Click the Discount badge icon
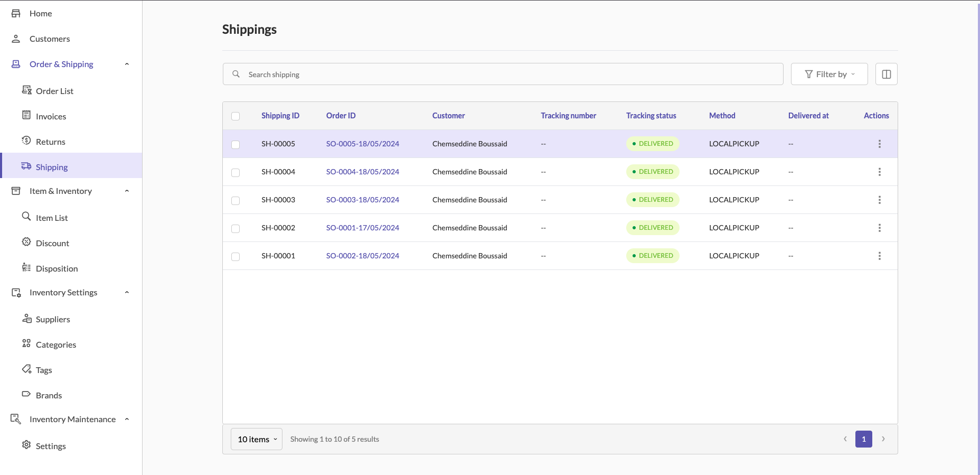 point(26,242)
